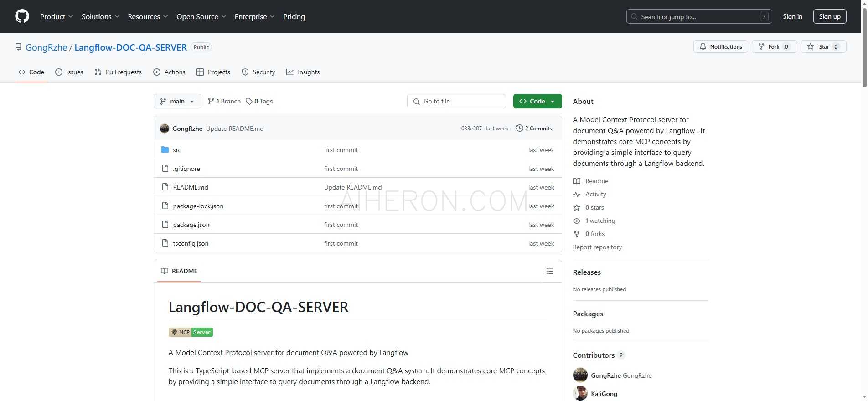Open the package.json file
This screenshot has width=868, height=401.
coord(191,225)
